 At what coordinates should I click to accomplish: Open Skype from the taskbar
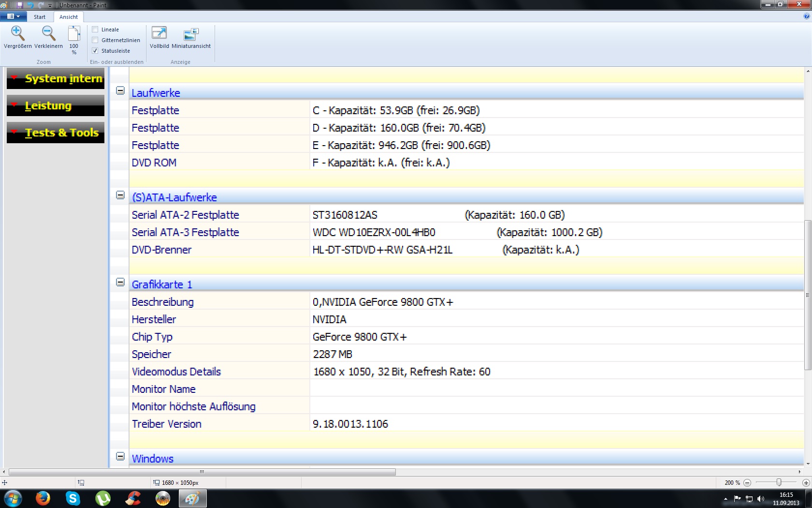(73, 498)
